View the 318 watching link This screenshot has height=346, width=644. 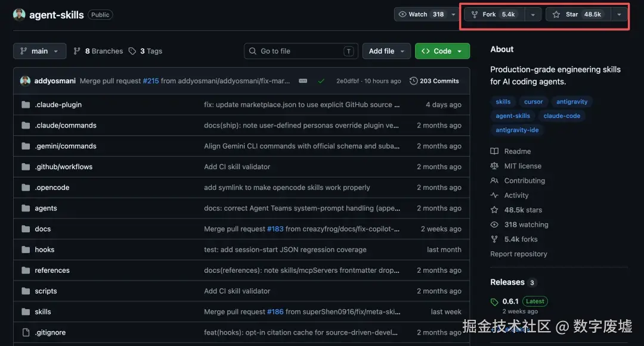(526, 225)
